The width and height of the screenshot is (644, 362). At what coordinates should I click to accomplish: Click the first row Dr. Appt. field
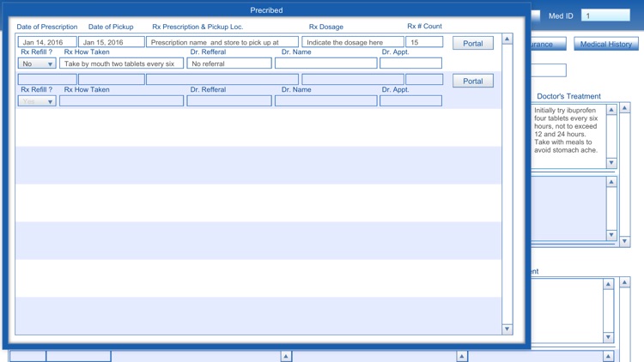point(410,63)
